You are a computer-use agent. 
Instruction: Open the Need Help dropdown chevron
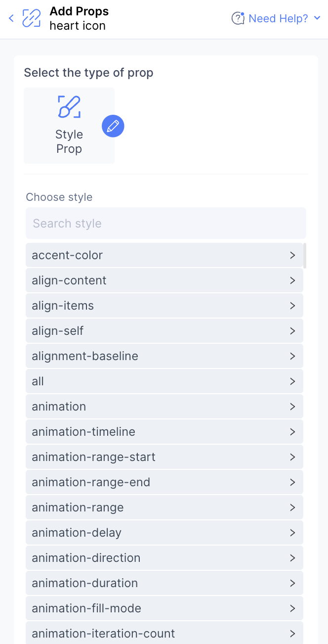[x=318, y=18]
